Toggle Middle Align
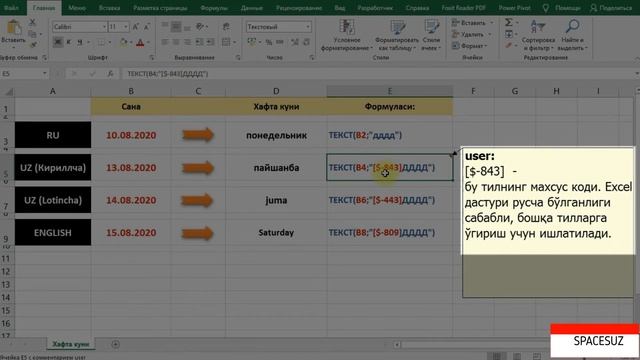Viewport: 640px width, 360px height. pos(176,27)
